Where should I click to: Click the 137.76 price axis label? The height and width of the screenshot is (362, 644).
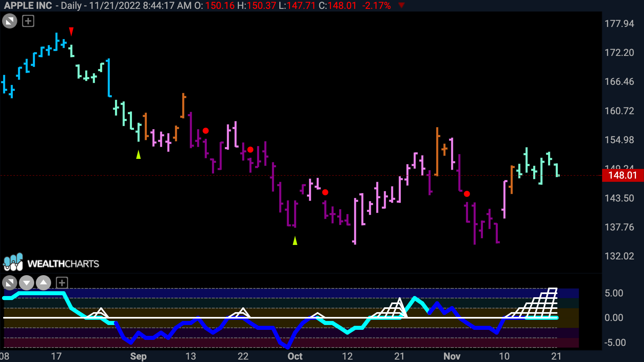pyautogui.click(x=619, y=227)
